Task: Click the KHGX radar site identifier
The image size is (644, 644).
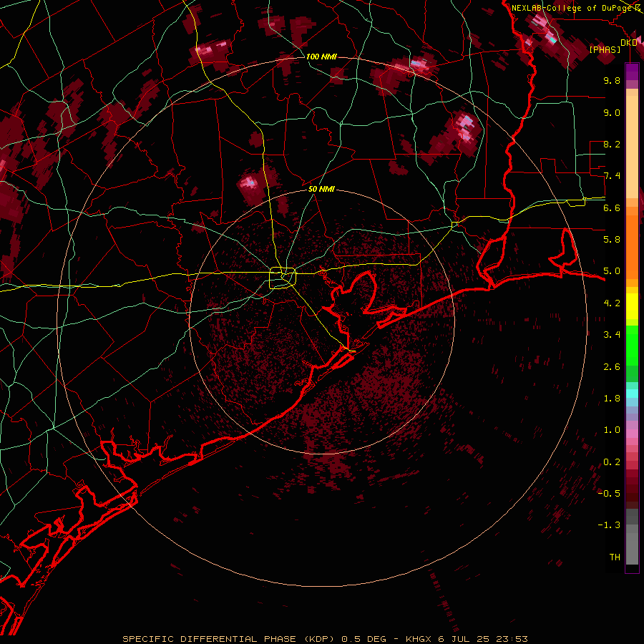Action: [418, 639]
